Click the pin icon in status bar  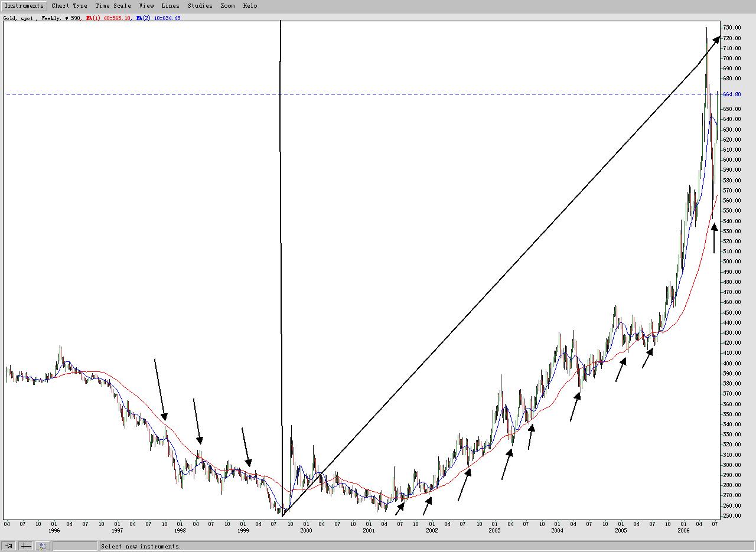click(x=9, y=546)
